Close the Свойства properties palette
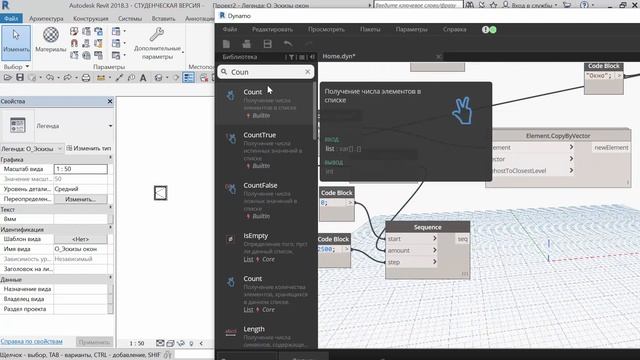Image resolution: width=640 pixels, height=360 pixels. 110,101
